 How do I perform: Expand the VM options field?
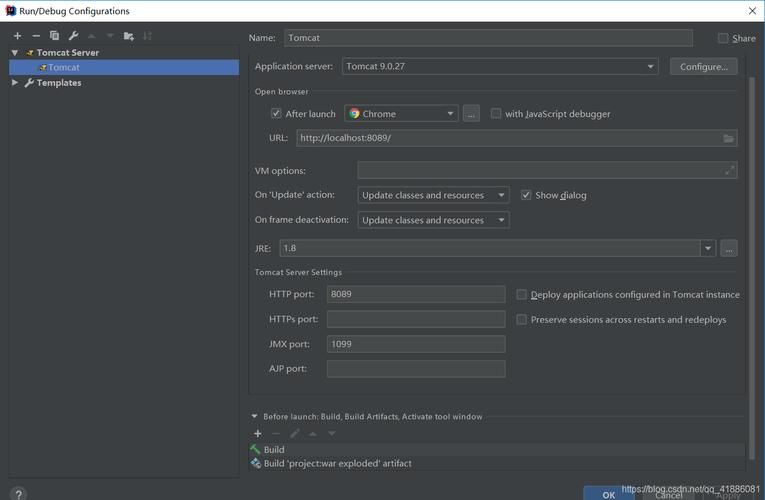click(x=729, y=170)
